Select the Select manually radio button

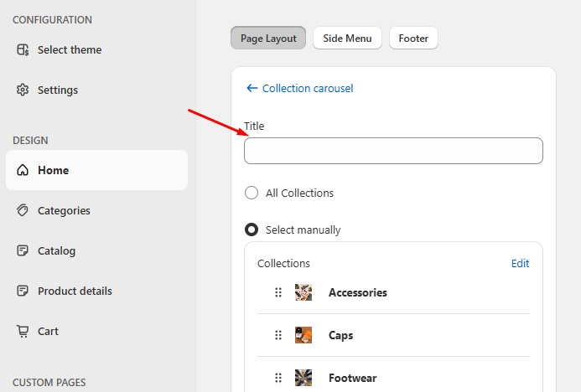tap(252, 230)
